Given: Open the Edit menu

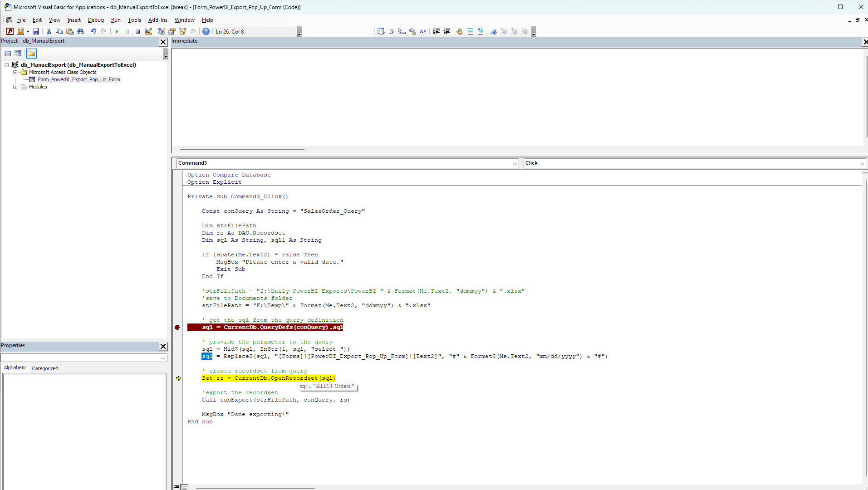Looking at the screenshot, I should coord(37,20).
